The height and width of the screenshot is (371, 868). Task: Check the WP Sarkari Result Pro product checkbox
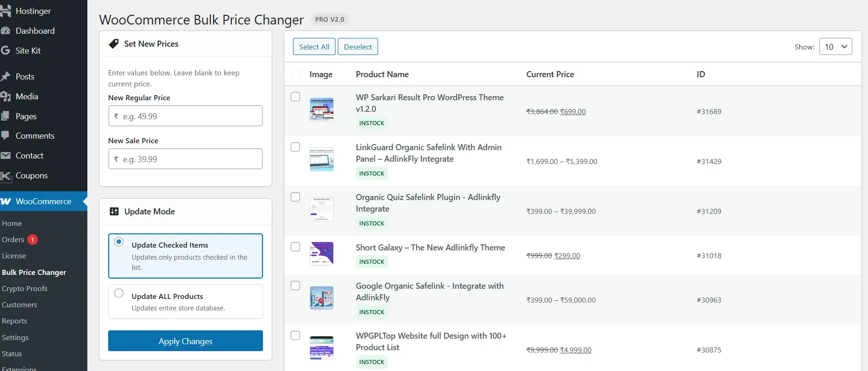coord(295,97)
